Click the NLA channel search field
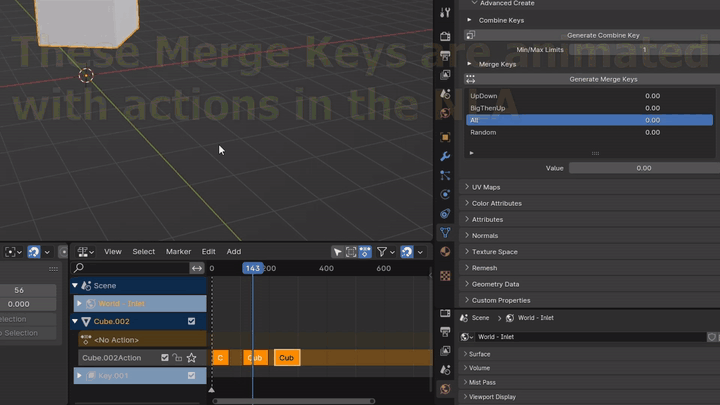 pos(130,268)
